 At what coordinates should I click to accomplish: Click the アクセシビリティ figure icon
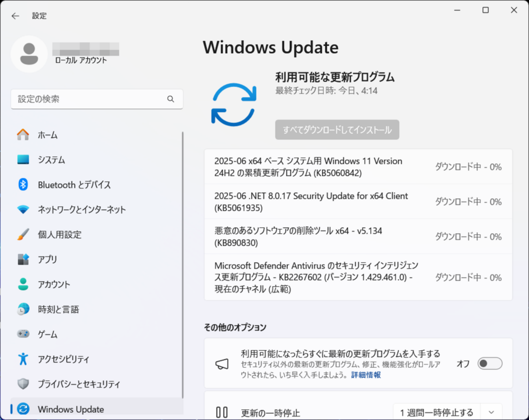pos(23,359)
